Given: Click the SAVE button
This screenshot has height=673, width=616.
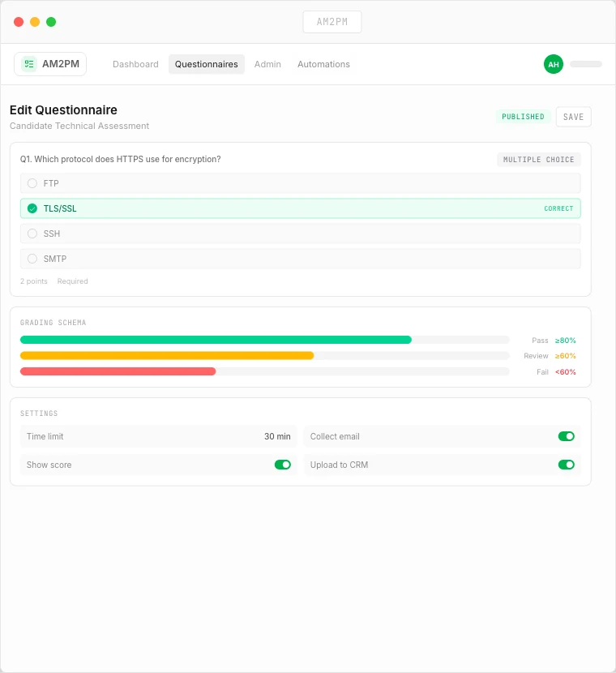Looking at the screenshot, I should 574,117.
